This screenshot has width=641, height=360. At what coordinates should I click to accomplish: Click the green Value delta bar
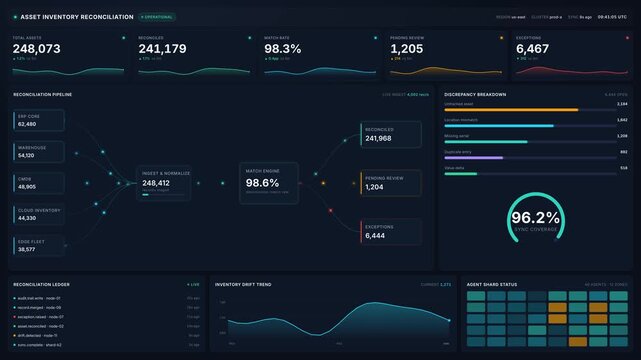(x=461, y=174)
